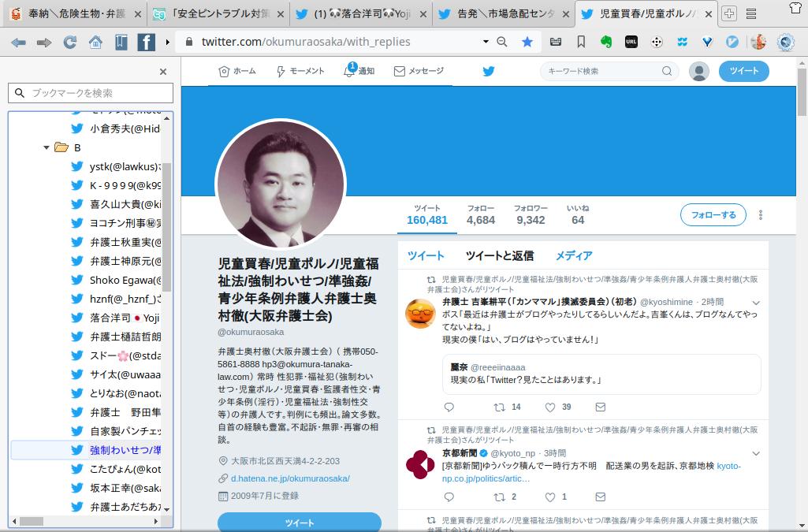This screenshot has width=808, height=532.
Task: Switch to the 告発＼市場急配センター tab
Action: (504, 14)
